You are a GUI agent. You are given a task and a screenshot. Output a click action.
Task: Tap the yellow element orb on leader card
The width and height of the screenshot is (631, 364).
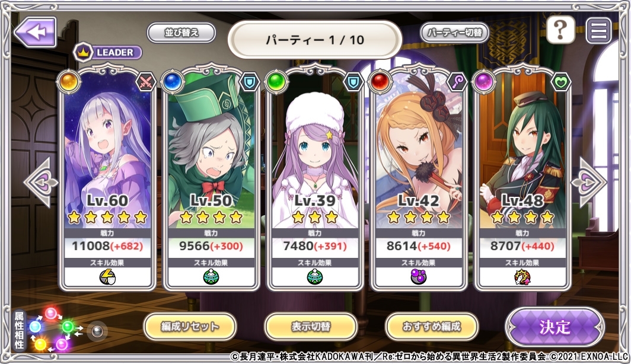69,82
